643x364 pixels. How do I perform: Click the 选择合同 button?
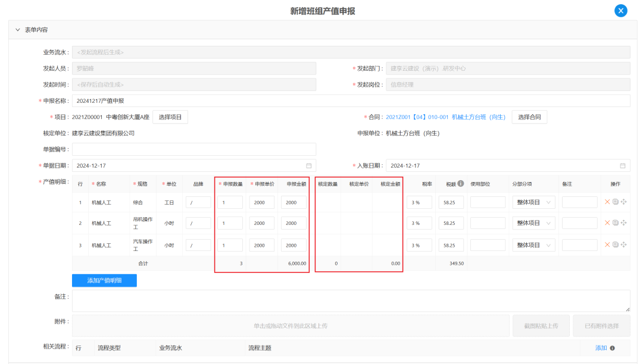tap(529, 117)
